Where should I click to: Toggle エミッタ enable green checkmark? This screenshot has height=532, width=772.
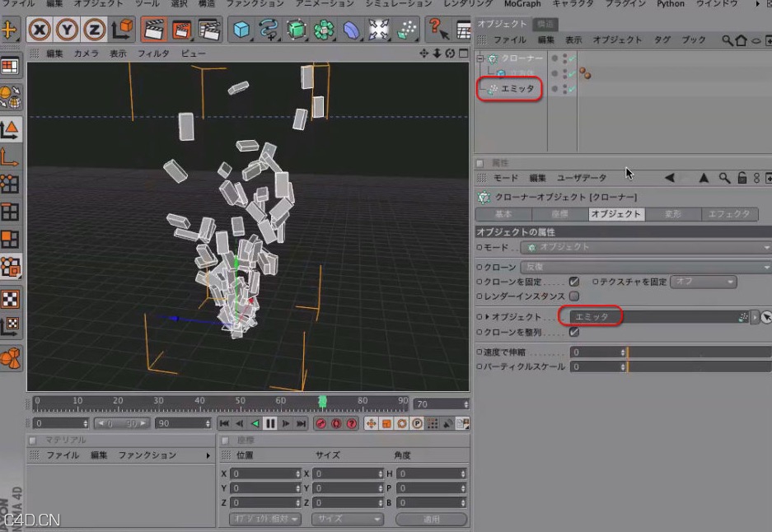click(x=572, y=89)
